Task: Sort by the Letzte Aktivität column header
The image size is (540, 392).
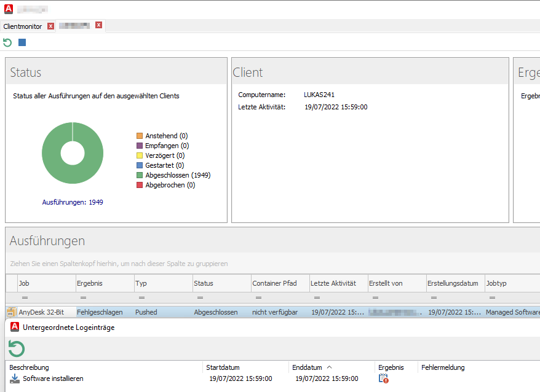Action: pyautogui.click(x=333, y=283)
